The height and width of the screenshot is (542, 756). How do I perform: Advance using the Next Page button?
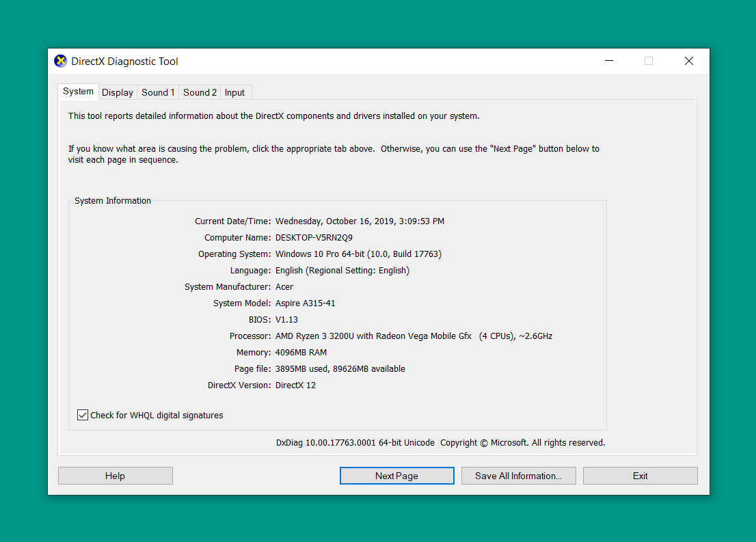[397, 476]
